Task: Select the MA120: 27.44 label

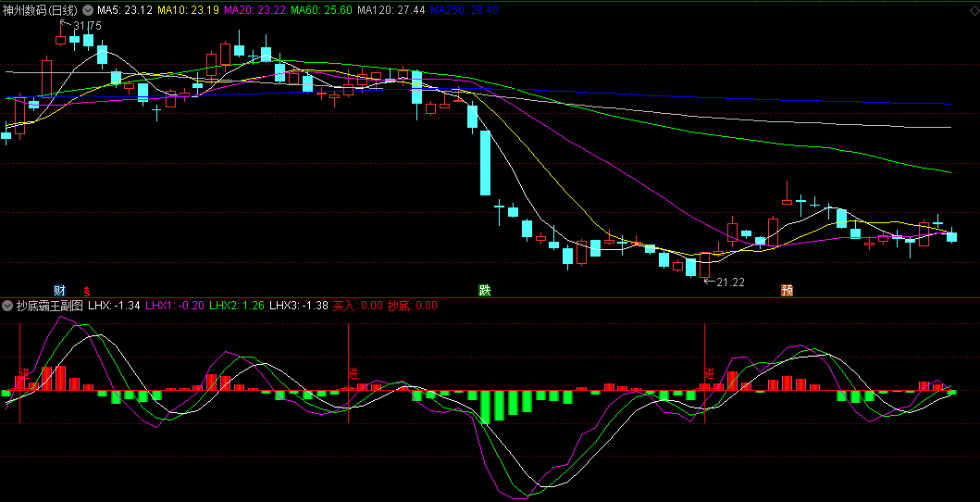Action: [391, 10]
